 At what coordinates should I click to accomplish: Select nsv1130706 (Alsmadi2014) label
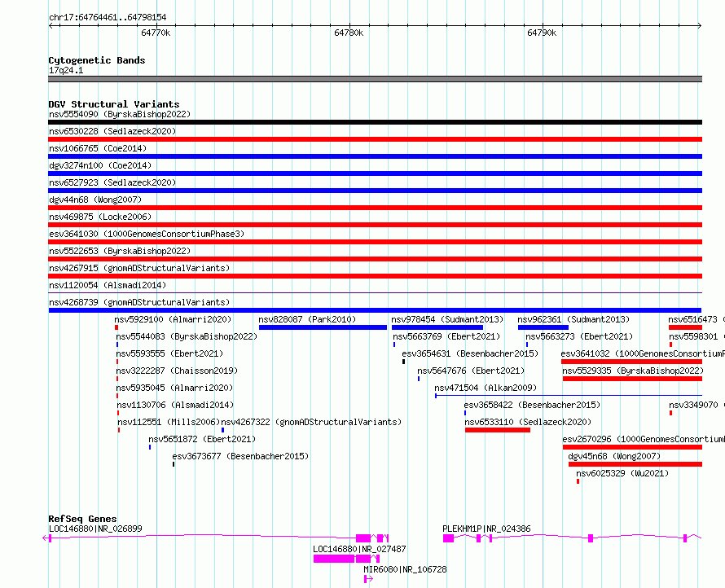click(175, 405)
